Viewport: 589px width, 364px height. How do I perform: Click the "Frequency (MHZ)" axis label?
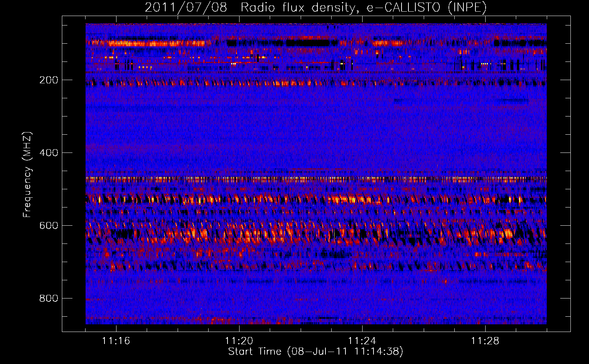27,174
